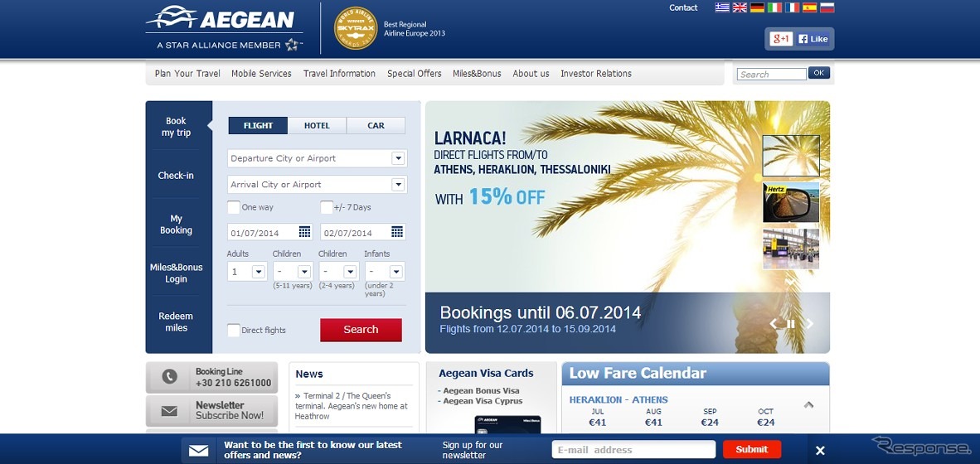
Task: Select the FLIGHT tab
Action: tap(258, 125)
